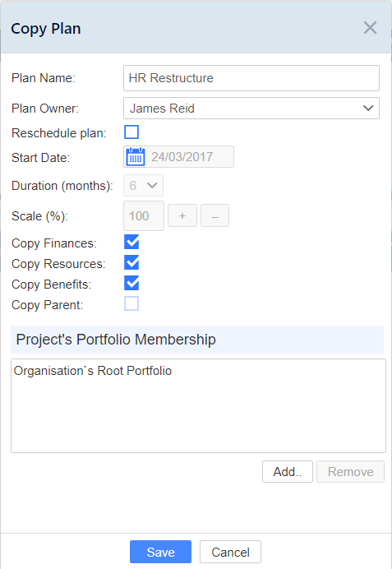
Task: Uncheck the Copy Resources checkbox
Action: [131, 263]
